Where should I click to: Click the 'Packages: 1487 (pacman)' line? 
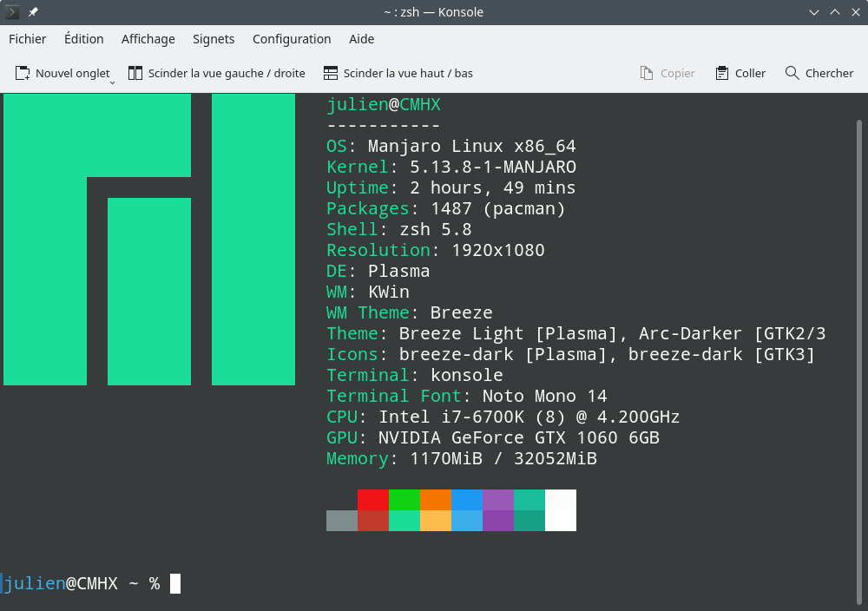click(445, 208)
